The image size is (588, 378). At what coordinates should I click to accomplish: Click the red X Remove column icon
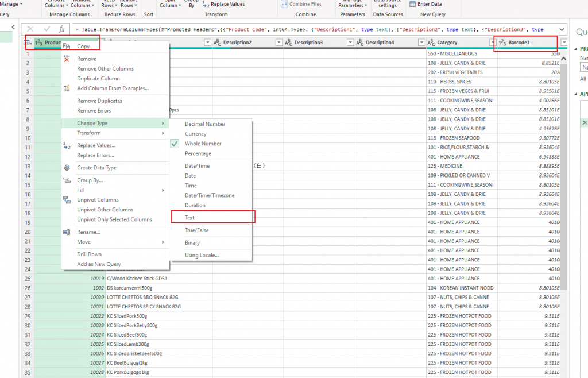click(x=67, y=59)
